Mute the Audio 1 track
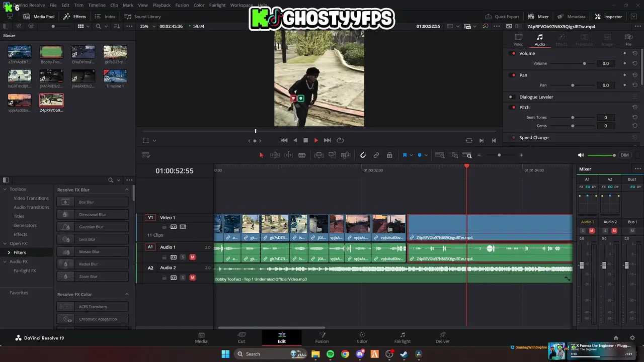 coord(192,257)
